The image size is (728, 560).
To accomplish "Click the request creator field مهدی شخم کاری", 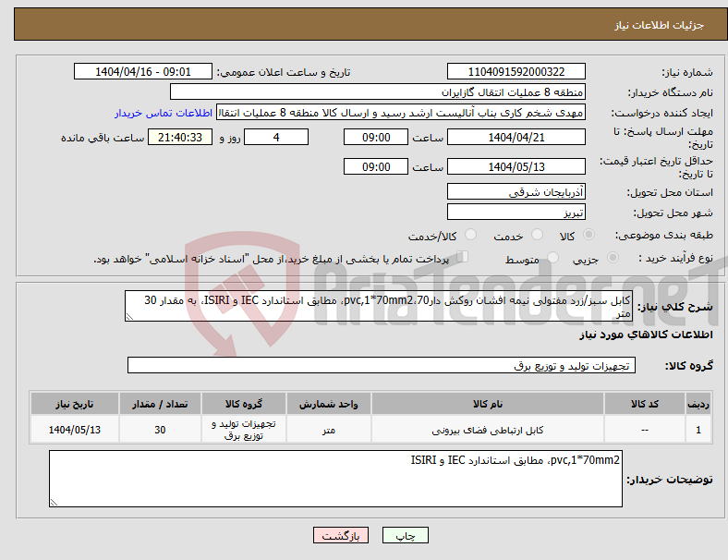I will pyautogui.click(x=401, y=113).
